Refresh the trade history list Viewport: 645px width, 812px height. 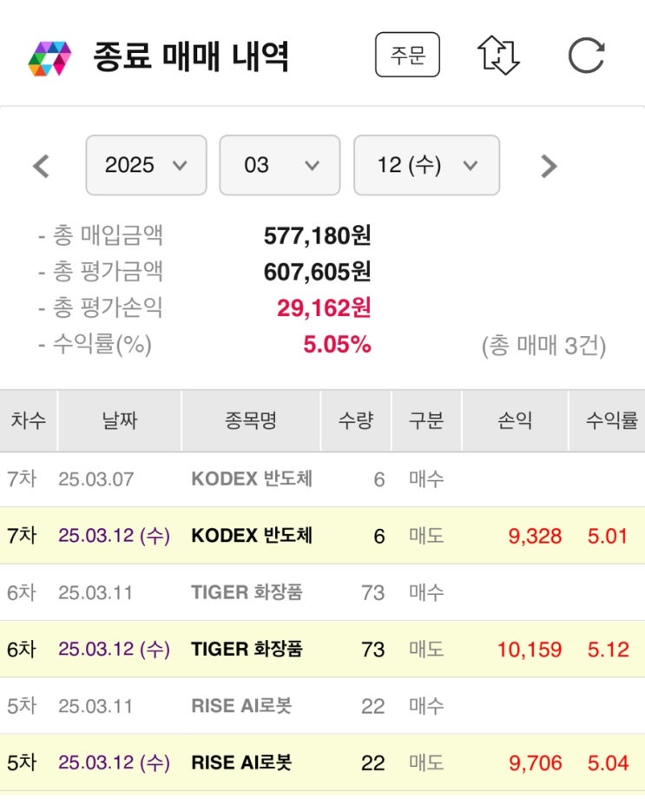click(586, 56)
